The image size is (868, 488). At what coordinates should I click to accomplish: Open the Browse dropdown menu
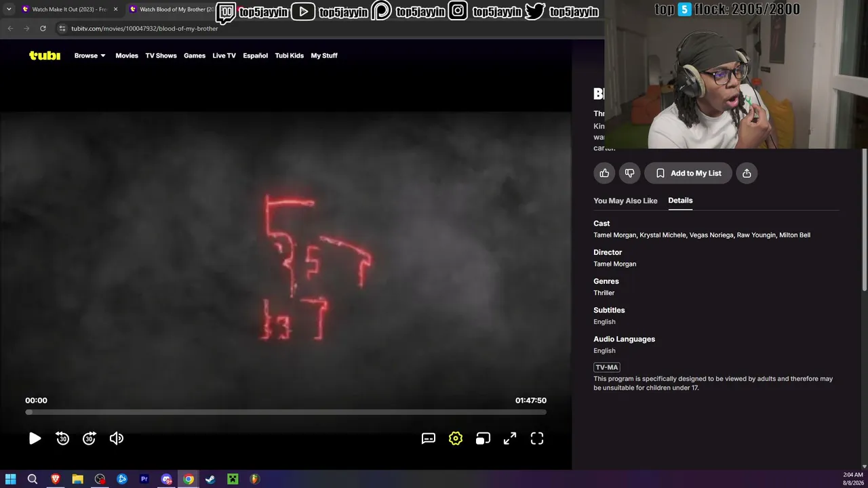tap(90, 56)
